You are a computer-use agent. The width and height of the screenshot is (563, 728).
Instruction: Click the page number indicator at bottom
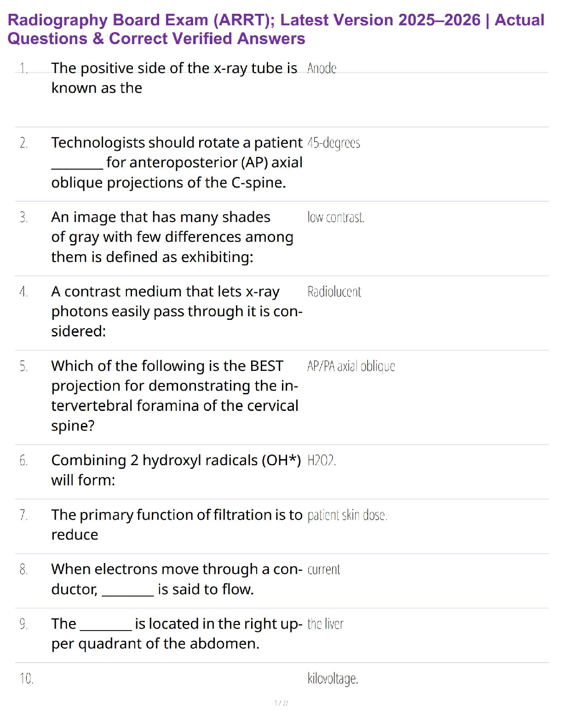point(281,703)
